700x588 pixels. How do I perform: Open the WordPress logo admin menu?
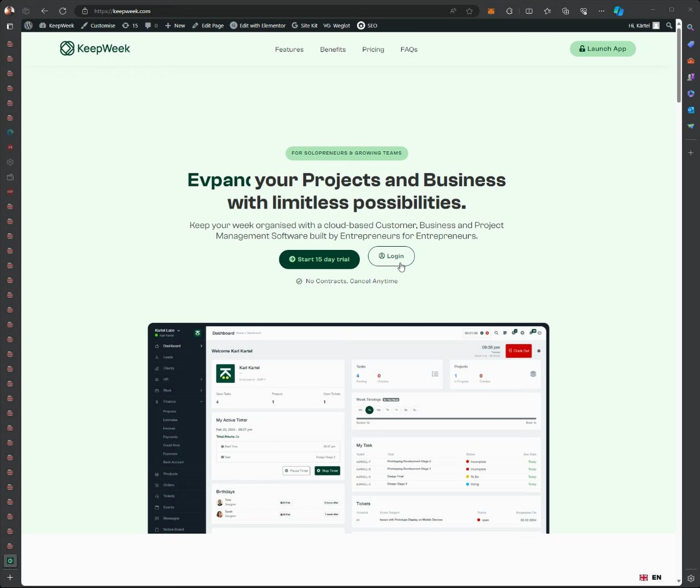coord(28,26)
